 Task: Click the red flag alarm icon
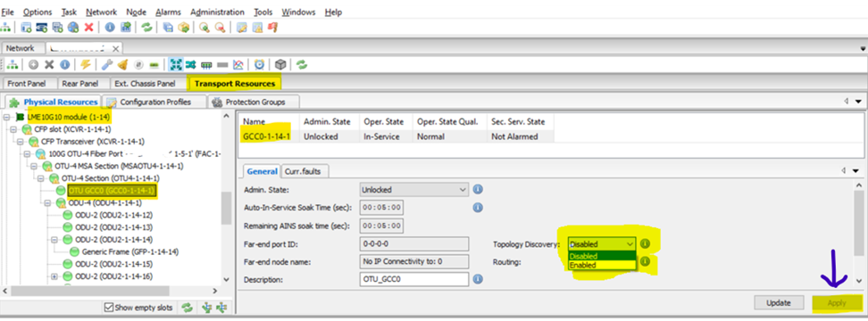[272, 27]
